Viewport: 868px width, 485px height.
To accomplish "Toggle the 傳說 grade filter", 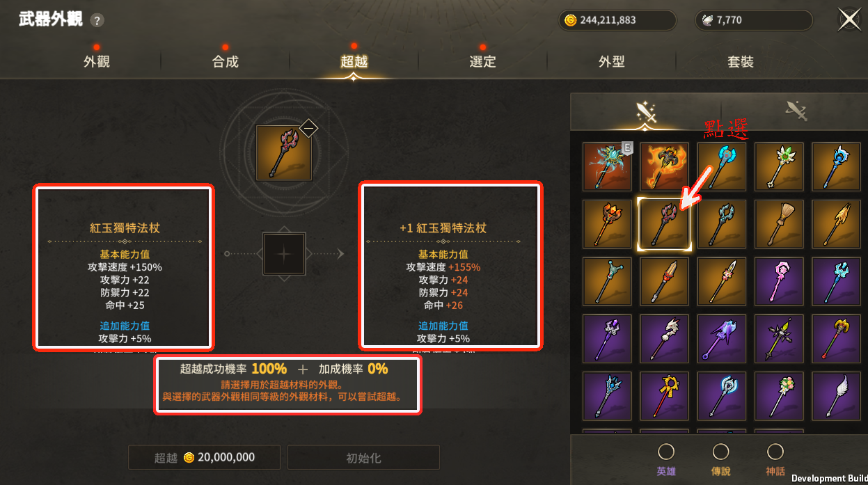I will [720, 459].
